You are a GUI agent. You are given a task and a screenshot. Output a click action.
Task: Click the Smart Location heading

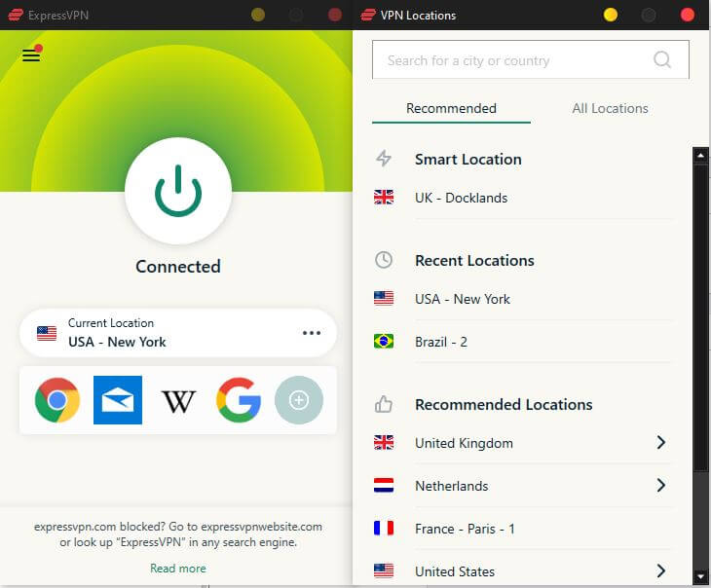[x=468, y=159]
